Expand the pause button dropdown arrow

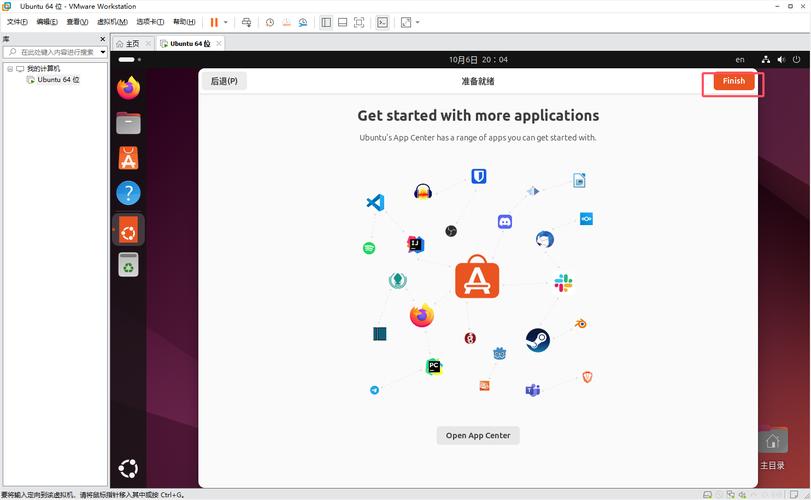226,22
